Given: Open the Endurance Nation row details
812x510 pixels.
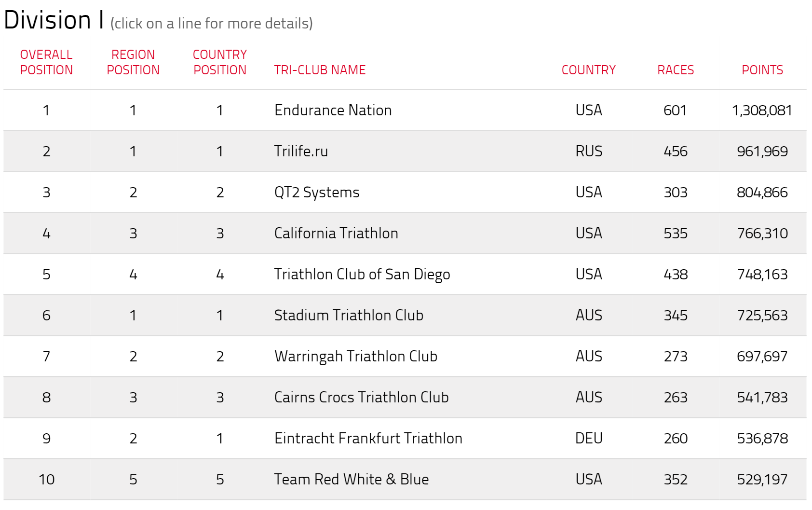Looking at the screenshot, I should 405,110.
